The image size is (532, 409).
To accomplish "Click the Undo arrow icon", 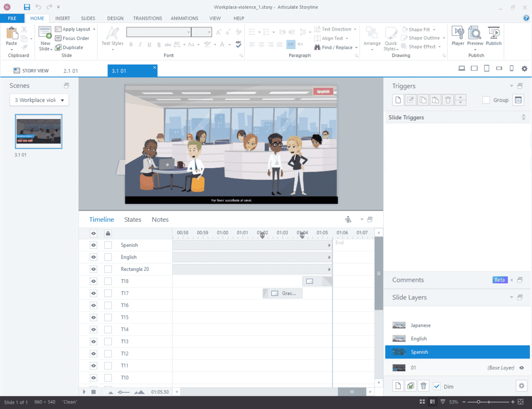I will click(x=38, y=7).
